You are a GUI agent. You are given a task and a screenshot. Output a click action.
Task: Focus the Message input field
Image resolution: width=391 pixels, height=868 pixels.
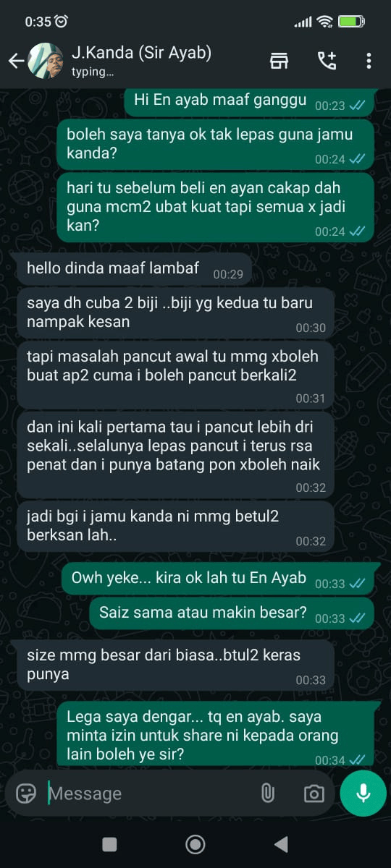(145, 793)
